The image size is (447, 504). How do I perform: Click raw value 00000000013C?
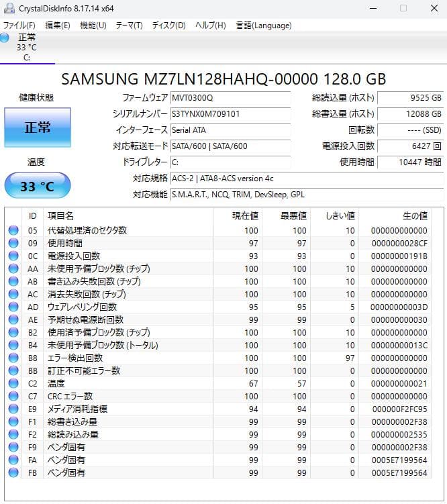coord(399,345)
